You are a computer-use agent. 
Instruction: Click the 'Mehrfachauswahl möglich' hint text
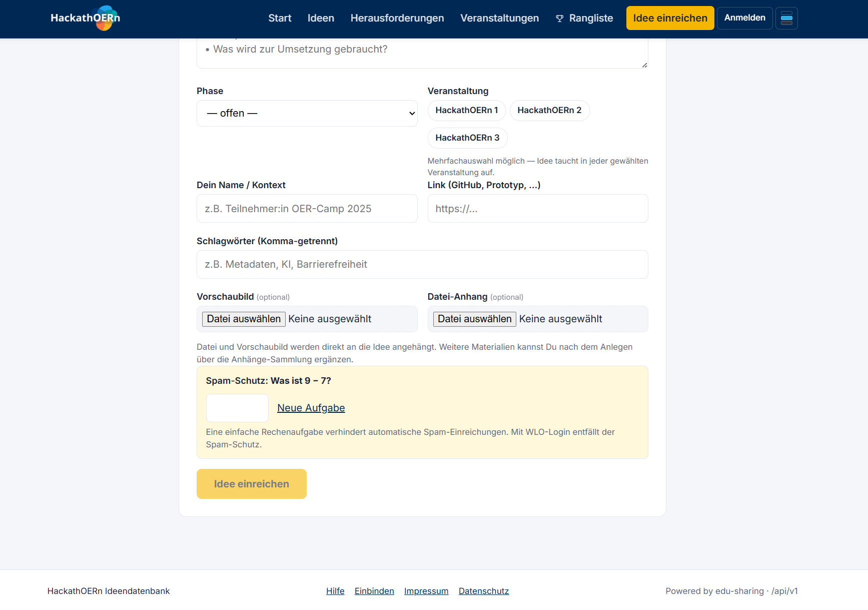(538, 167)
